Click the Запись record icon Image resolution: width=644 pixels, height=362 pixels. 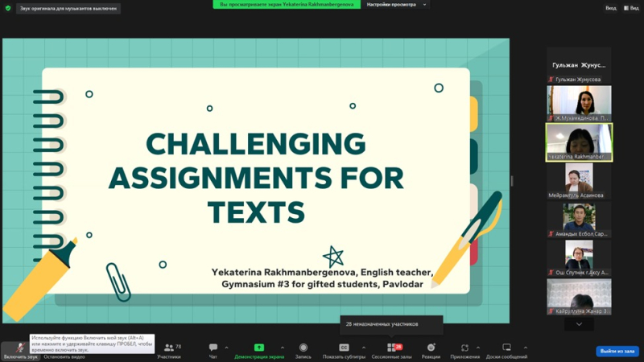(303, 350)
